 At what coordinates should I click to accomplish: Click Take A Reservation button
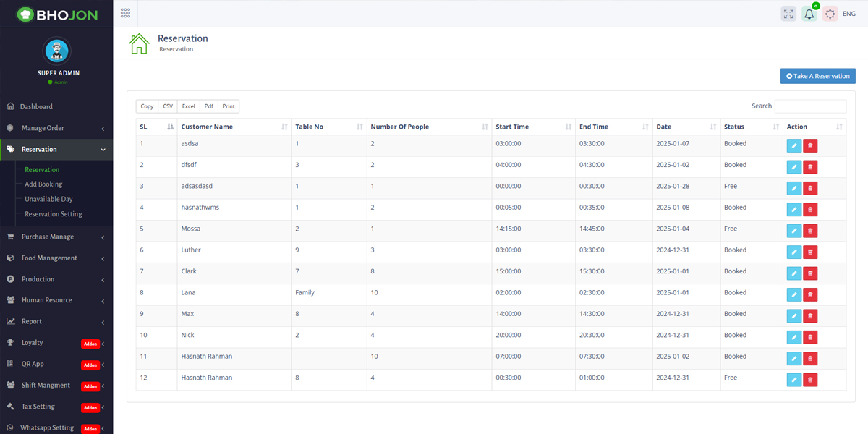817,76
